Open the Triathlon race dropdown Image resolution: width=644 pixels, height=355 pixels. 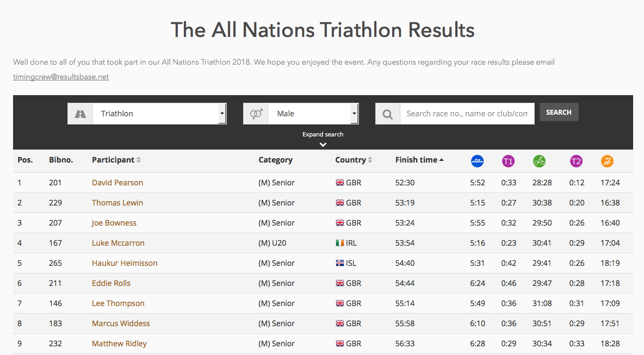pos(159,114)
